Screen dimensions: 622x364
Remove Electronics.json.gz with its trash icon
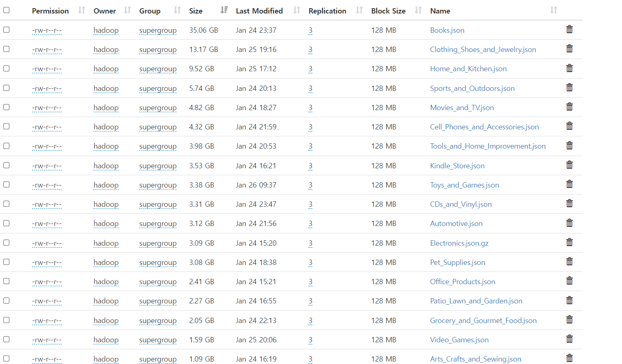pos(570,242)
